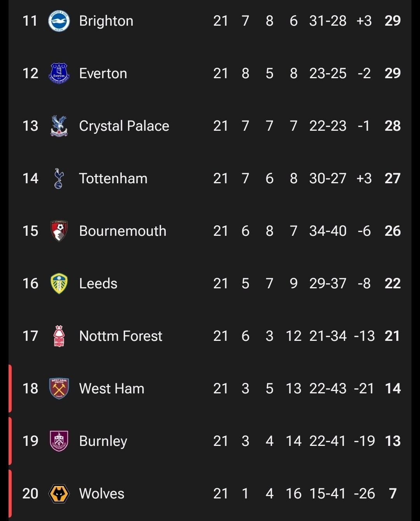The width and height of the screenshot is (420, 521).
Task: Tap Wolves' position number 20
Action: pos(30,493)
